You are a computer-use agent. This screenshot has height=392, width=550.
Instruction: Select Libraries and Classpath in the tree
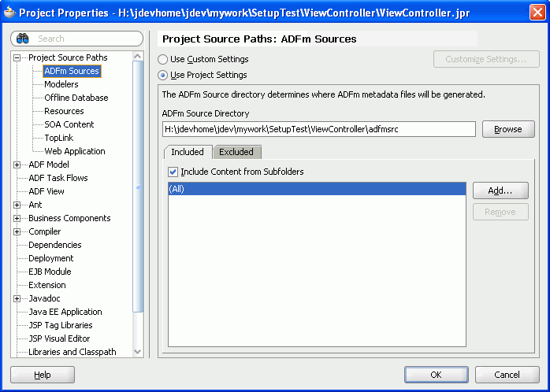(x=72, y=352)
